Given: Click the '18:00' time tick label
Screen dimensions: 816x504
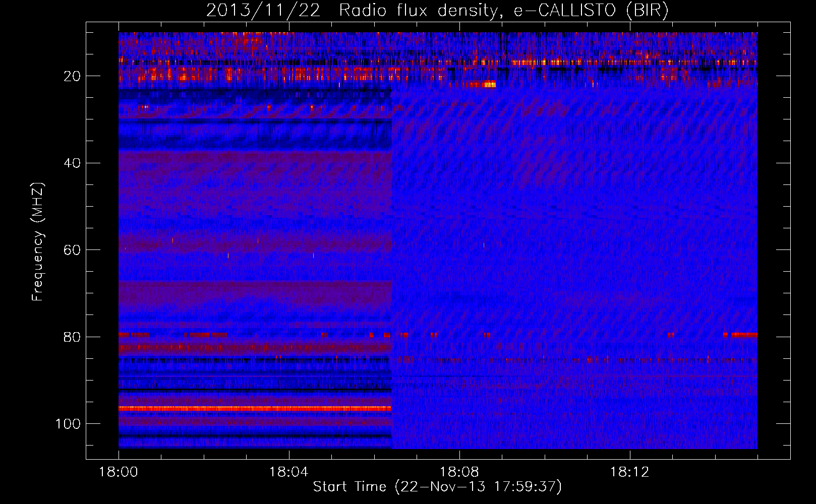Looking at the screenshot, I should pos(119,472).
